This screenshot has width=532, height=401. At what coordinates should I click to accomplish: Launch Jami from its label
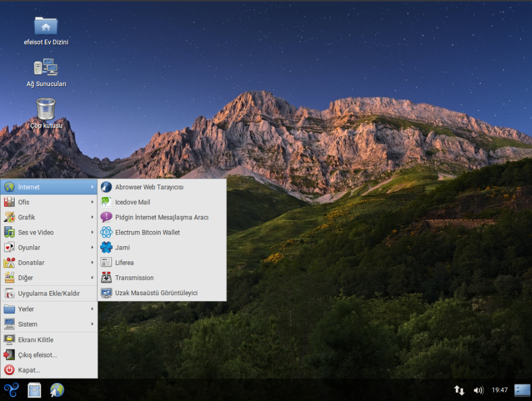click(x=122, y=248)
